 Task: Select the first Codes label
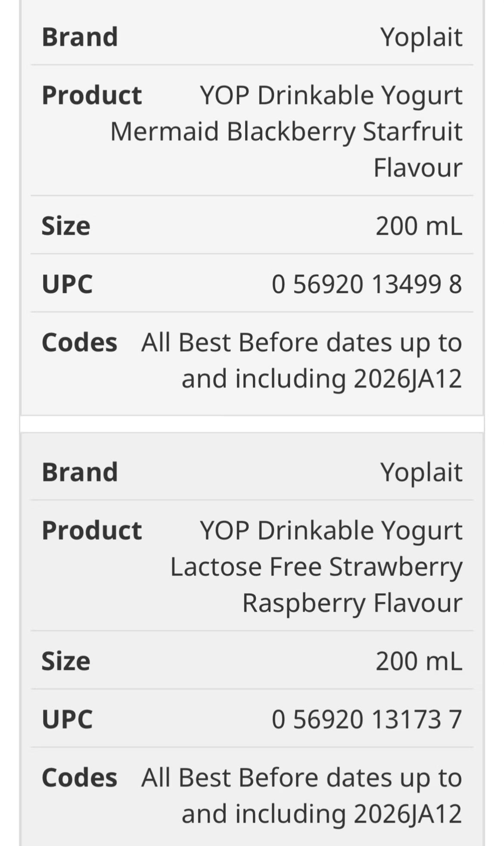point(79,342)
